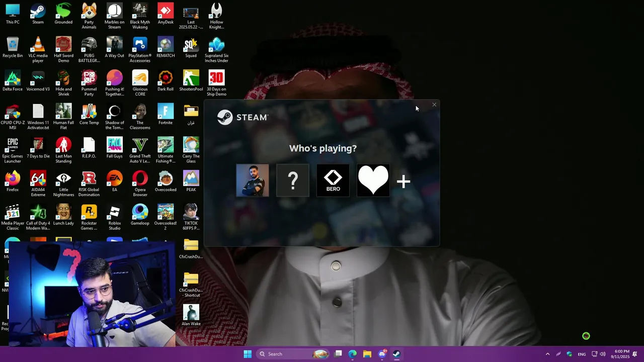Viewport: 644px width, 362px height.
Task: Launch Fall Guys shortcut
Action: click(114, 148)
